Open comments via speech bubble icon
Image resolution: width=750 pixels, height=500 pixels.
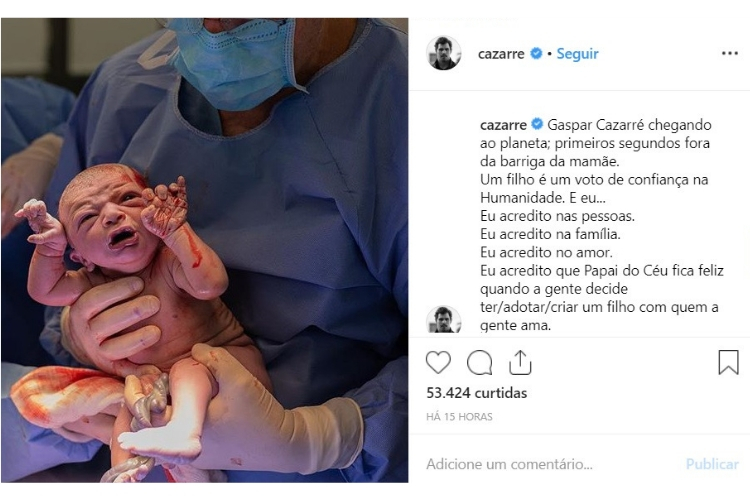479,363
